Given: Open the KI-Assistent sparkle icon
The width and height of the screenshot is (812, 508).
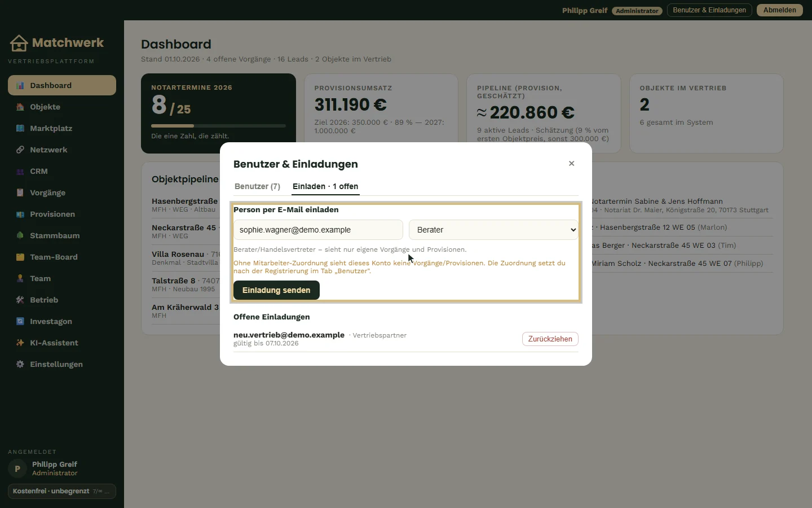Looking at the screenshot, I should [x=20, y=343].
